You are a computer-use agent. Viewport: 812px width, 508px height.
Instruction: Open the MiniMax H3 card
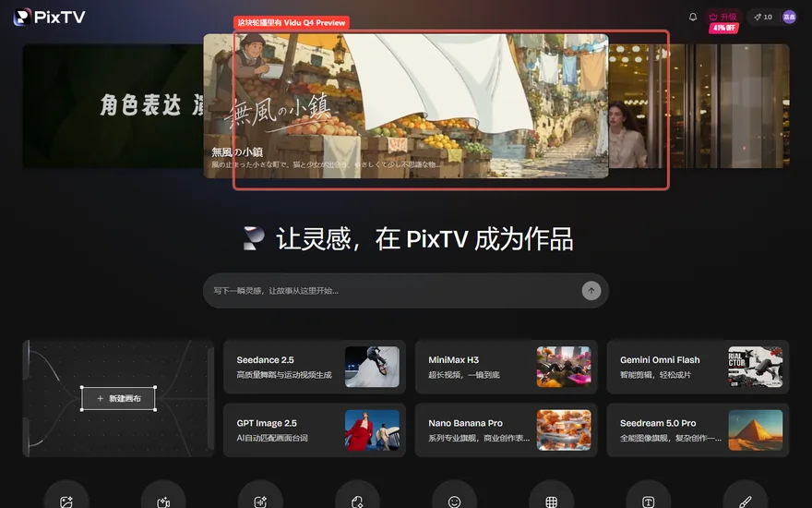point(506,367)
